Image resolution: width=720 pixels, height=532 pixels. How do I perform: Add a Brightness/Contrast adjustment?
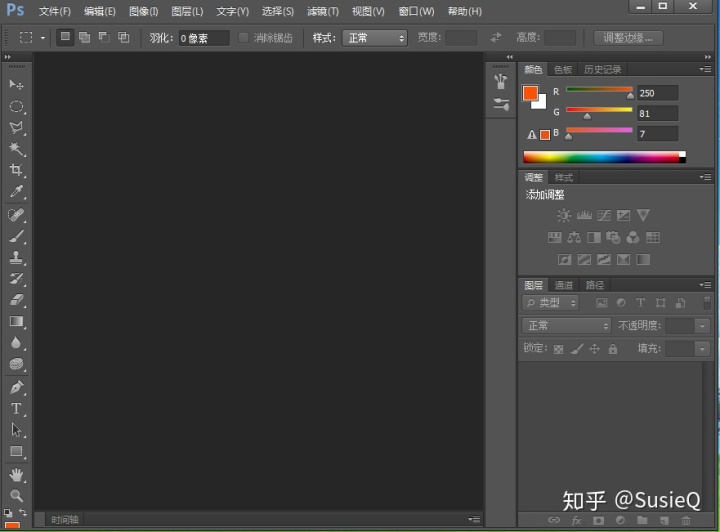pyautogui.click(x=564, y=215)
